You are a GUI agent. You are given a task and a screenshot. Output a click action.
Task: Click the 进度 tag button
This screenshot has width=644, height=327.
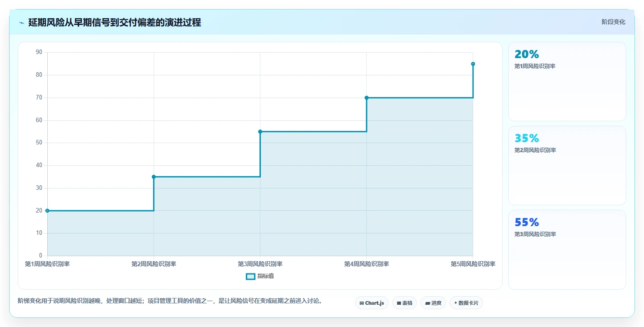tap(433, 303)
